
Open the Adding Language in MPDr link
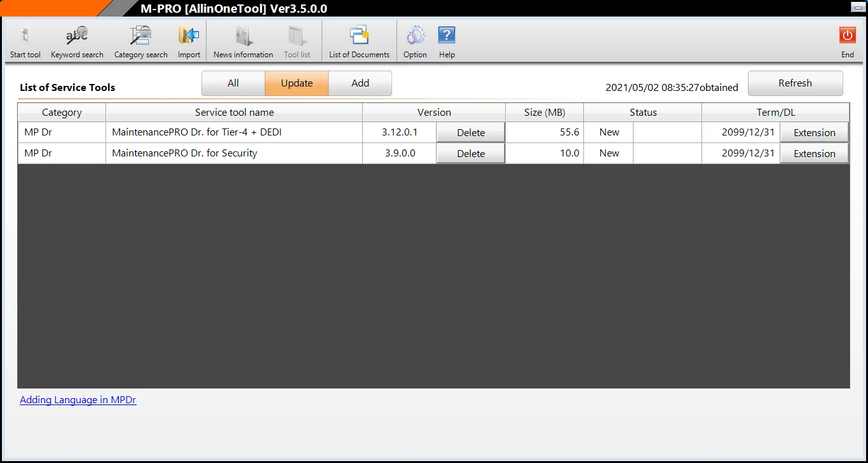78,400
